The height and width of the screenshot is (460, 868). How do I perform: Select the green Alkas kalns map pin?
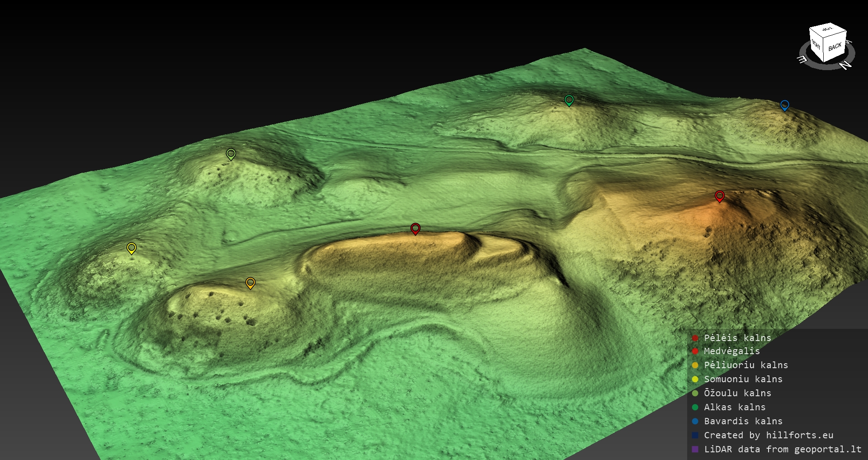pyautogui.click(x=569, y=100)
